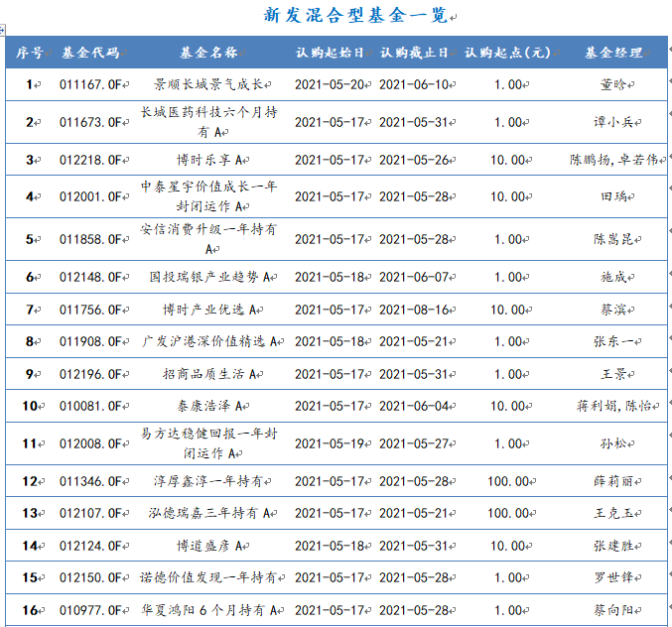Select end date 2021-06-04
The width and height of the screenshot is (672, 627).
pos(414,406)
